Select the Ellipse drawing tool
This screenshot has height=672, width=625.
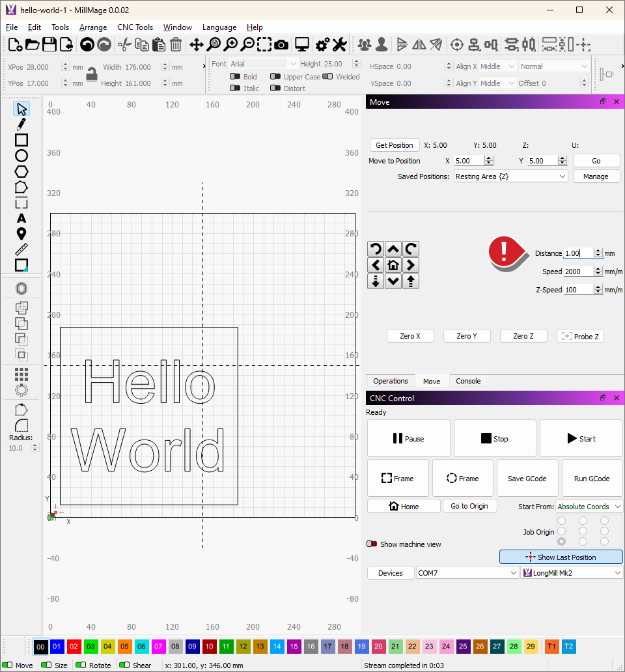[21, 156]
